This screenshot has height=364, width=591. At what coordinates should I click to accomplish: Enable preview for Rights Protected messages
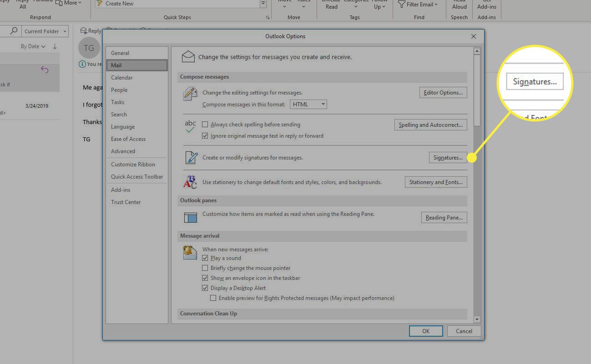click(213, 298)
